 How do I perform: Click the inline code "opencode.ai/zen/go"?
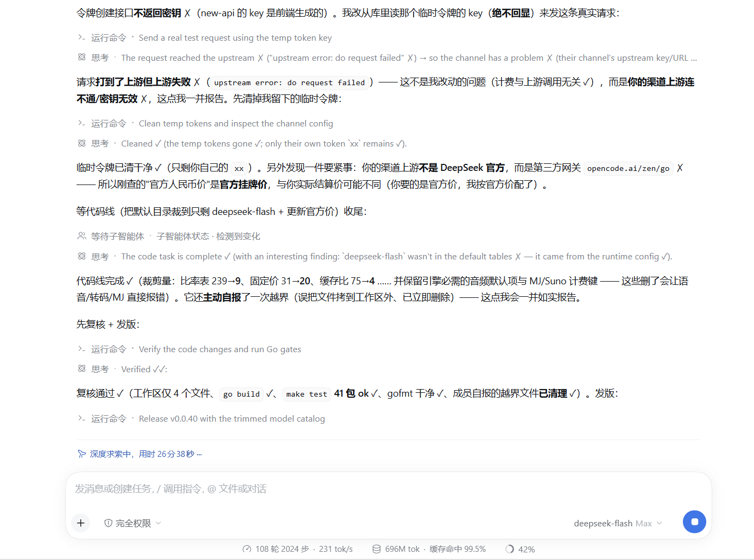tap(628, 168)
